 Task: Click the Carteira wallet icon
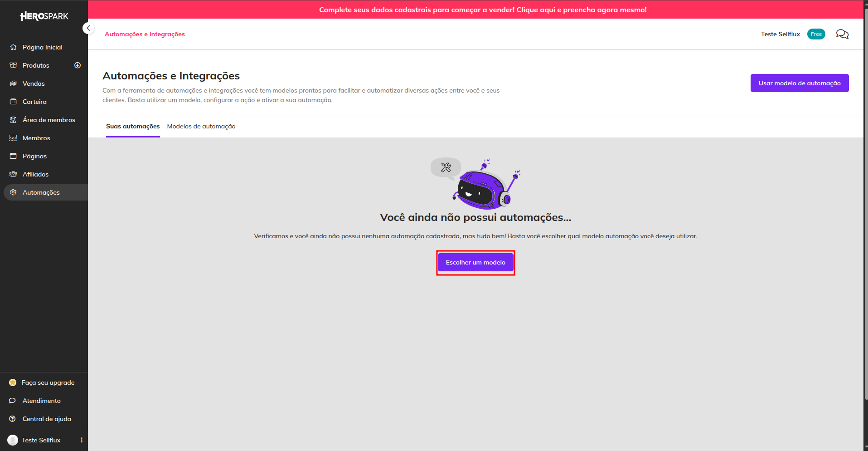pos(13,102)
